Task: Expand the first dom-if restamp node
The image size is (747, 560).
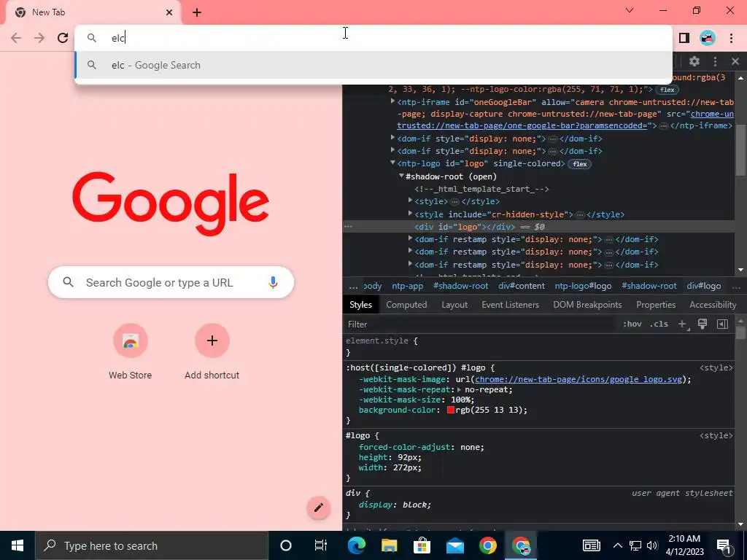Action: pyautogui.click(x=410, y=238)
